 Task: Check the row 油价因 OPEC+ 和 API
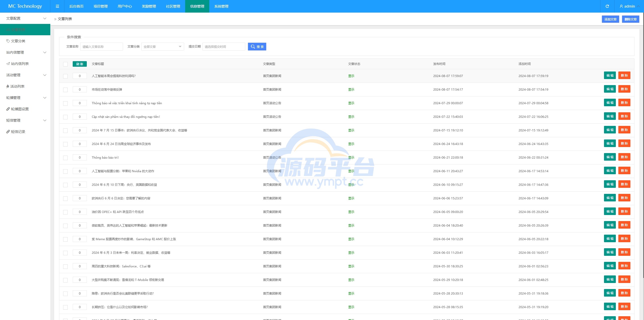click(65, 212)
